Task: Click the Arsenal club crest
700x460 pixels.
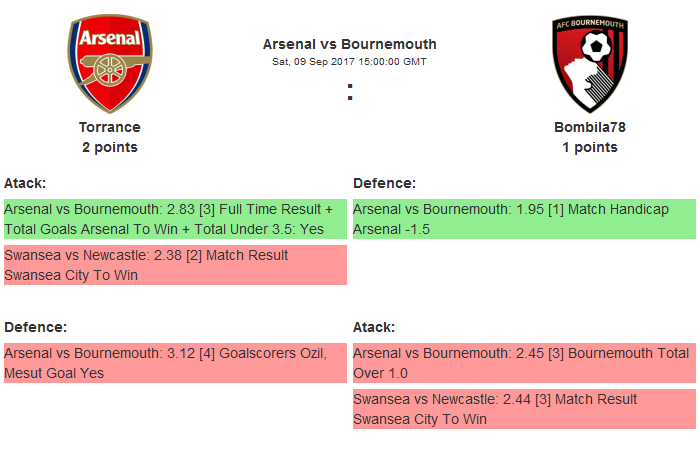Action: coord(110,65)
